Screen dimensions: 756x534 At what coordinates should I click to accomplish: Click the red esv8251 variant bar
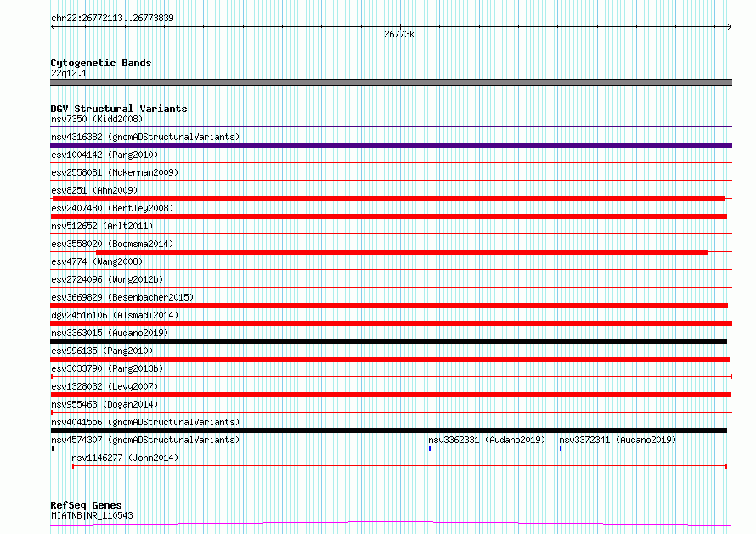point(388,199)
